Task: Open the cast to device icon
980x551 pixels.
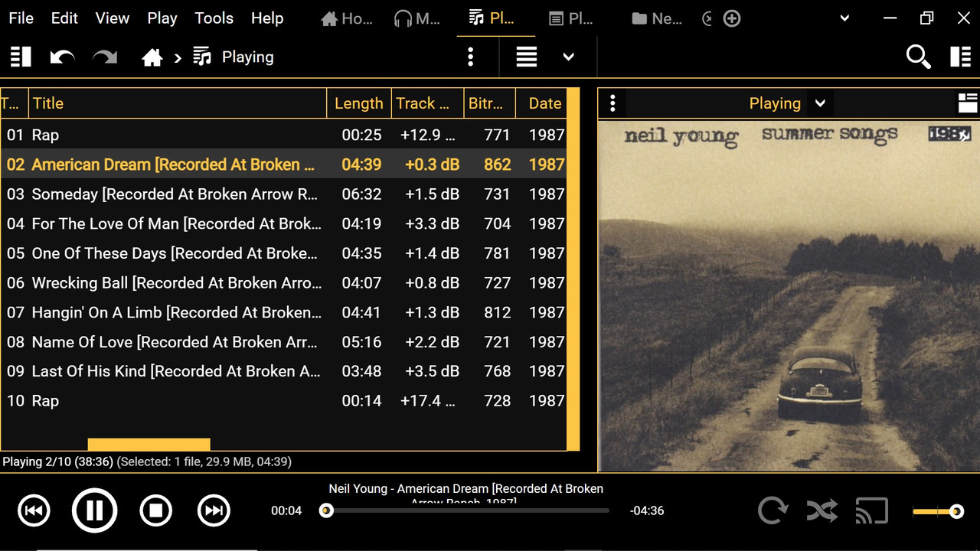Action: coord(871,510)
